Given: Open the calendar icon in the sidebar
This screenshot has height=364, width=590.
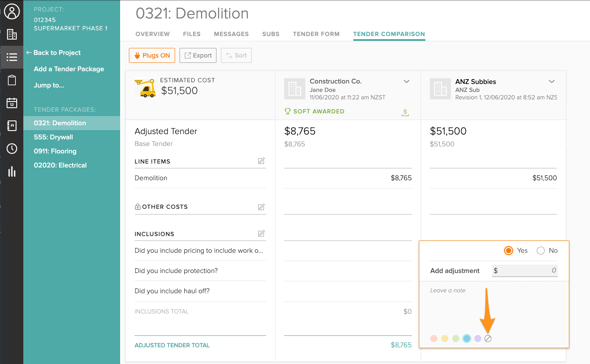Looking at the screenshot, I should (11, 103).
